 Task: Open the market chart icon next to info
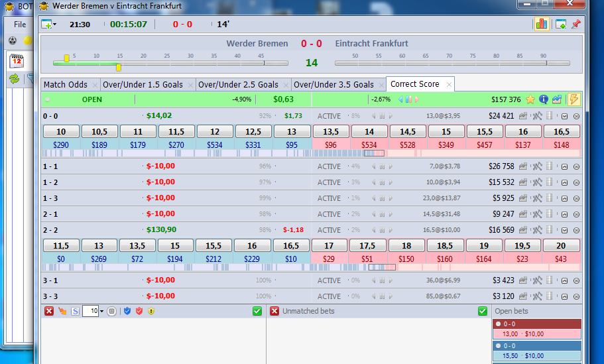(557, 99)
